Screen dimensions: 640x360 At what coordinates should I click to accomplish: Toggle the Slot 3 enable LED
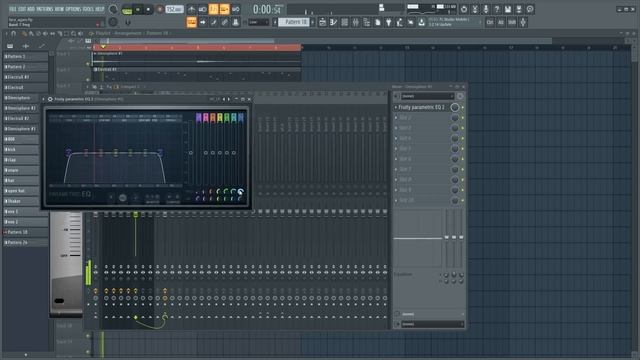pos(462,128)
